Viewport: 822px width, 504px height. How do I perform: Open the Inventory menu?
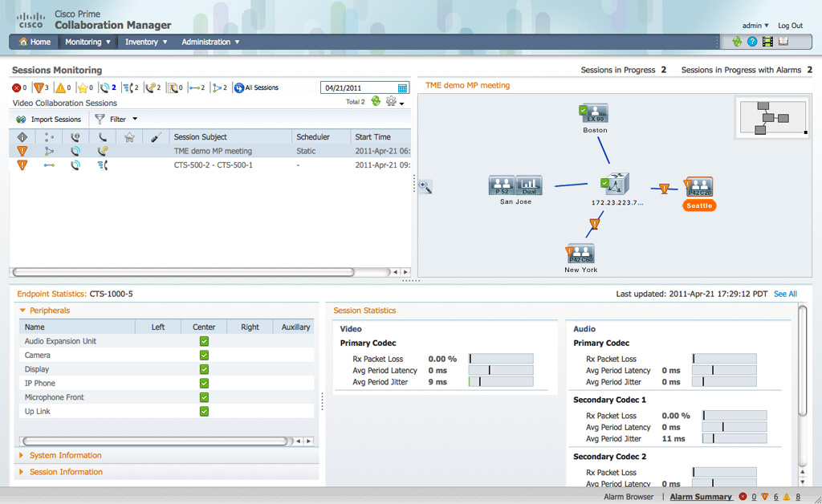point(145,42)
